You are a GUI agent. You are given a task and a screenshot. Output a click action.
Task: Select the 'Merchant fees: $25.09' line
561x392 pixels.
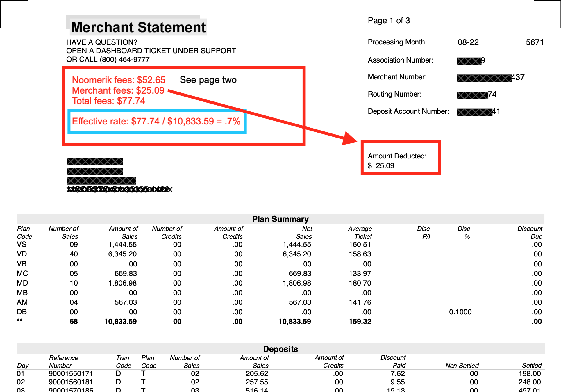[118, 90]
